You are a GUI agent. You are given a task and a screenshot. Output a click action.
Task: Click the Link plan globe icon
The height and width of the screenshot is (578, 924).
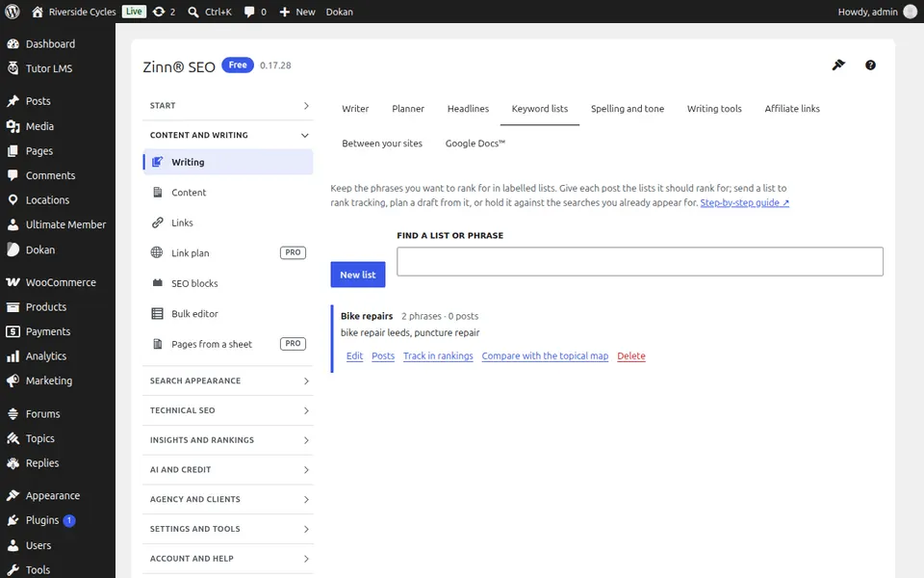coord(157,252)
